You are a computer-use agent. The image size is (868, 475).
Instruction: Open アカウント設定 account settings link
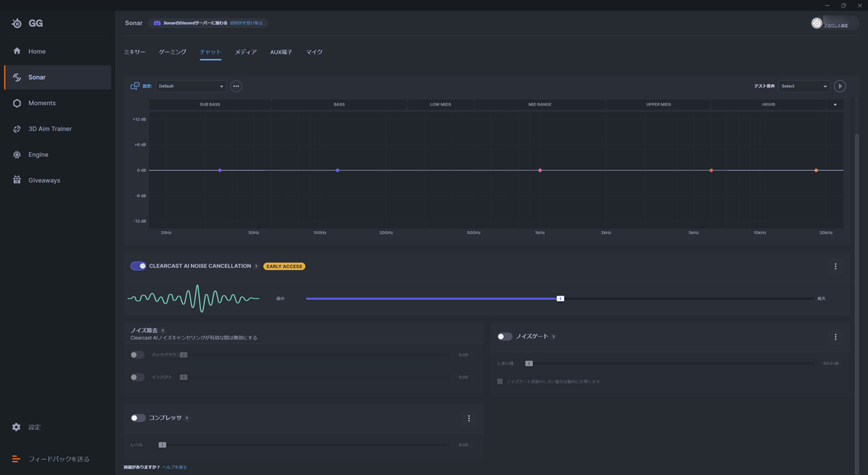click(835, 25)
